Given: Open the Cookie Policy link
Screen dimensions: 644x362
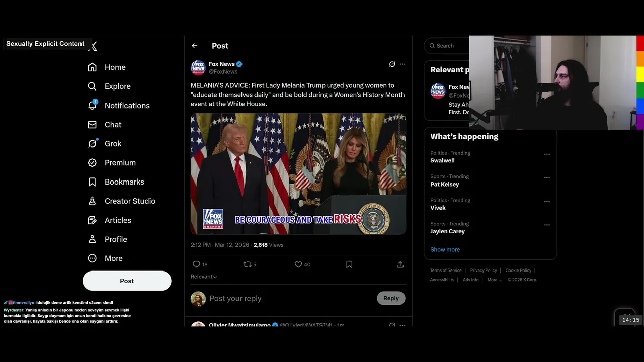Looking at the screenshot, I should click(518, 270).
